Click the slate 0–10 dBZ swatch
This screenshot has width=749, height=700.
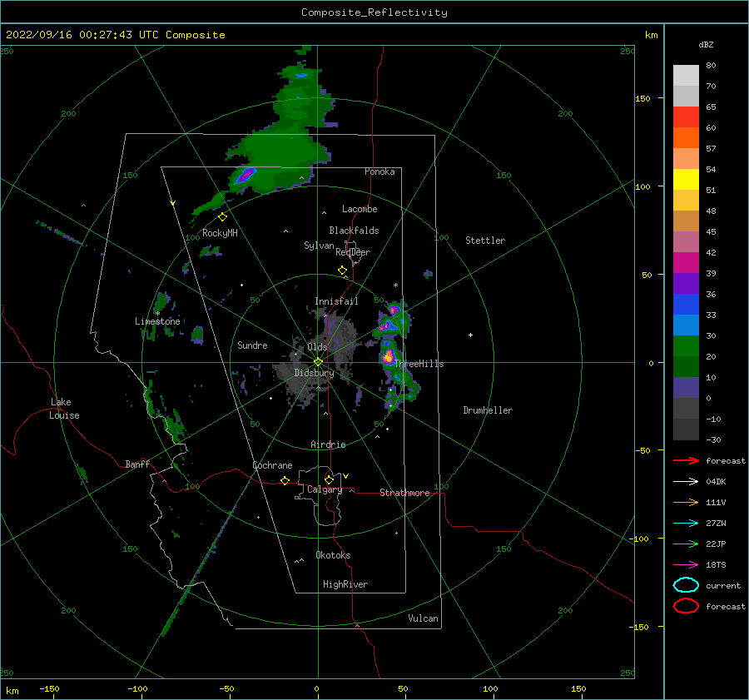click(x=686, y=388)
